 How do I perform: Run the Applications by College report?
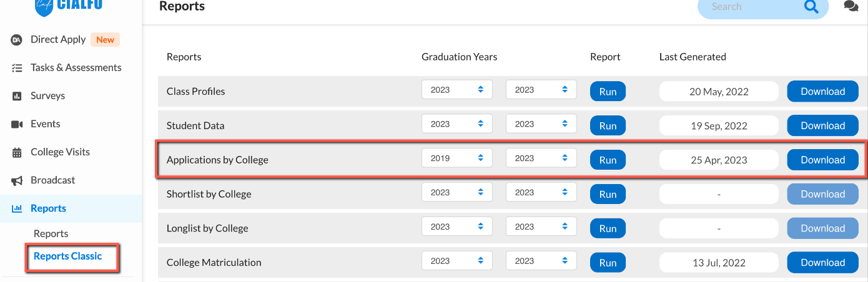(608, 160)
